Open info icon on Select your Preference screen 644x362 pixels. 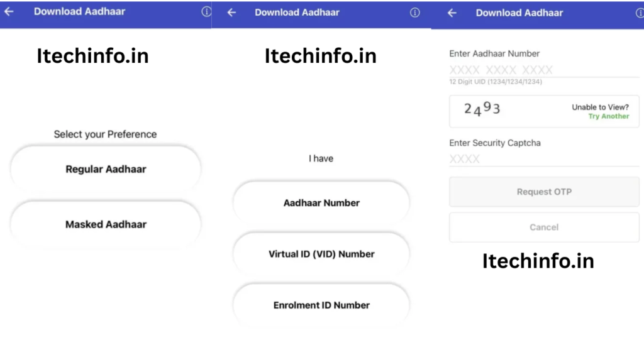pos(206,11)
